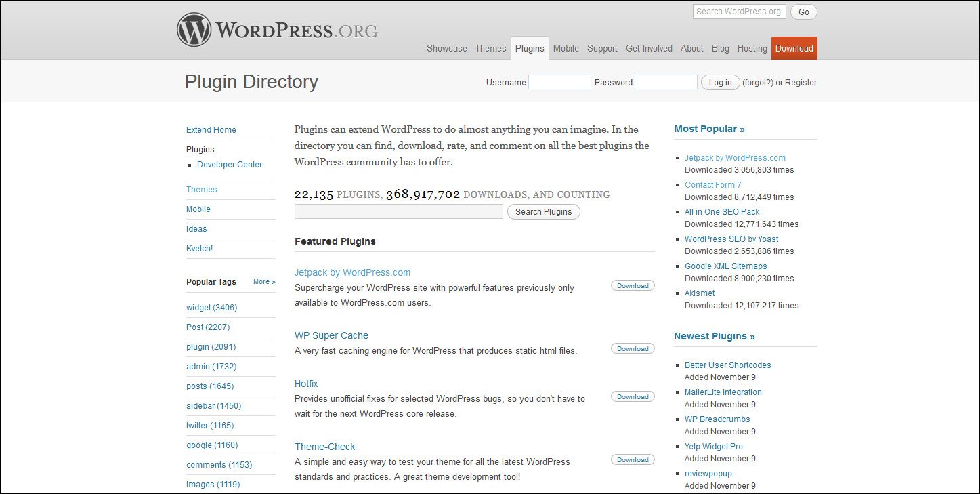Viewport: 980px width, 494px height.
Task: Open the Newest Plugins » heading link
Action: tap(714, 336)
